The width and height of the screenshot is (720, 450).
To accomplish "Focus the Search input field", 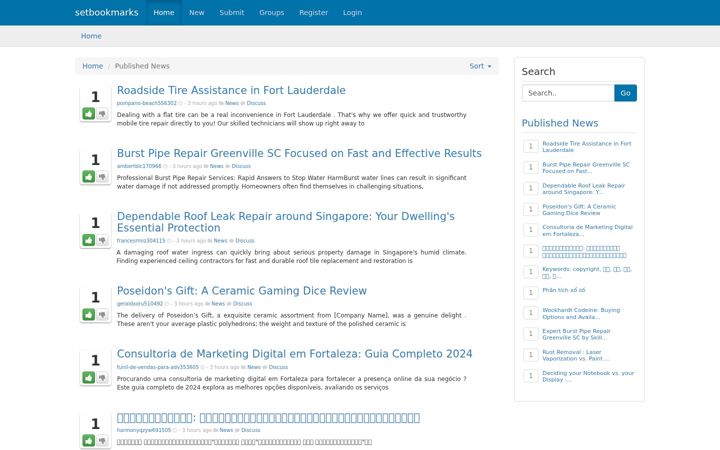I will point(568,93).
